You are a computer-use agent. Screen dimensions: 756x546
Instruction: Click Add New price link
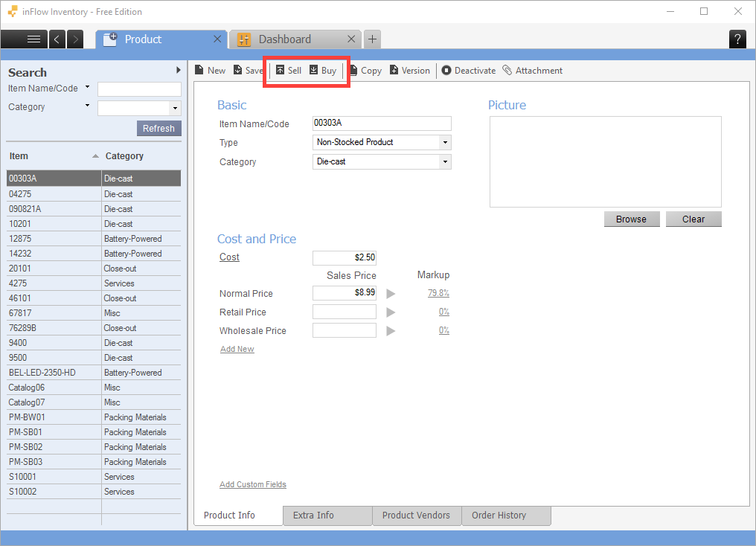click(x=237, y=349)
